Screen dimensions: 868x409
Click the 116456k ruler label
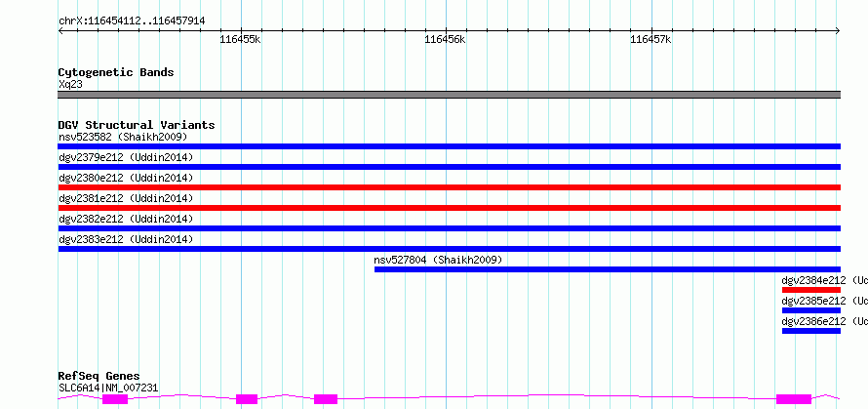[x=445, y=39]
